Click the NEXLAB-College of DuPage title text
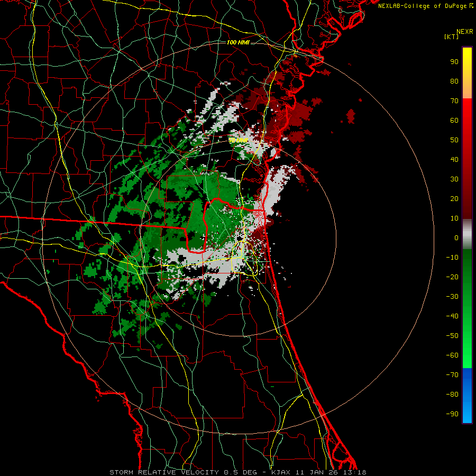 tap(423, 6)
